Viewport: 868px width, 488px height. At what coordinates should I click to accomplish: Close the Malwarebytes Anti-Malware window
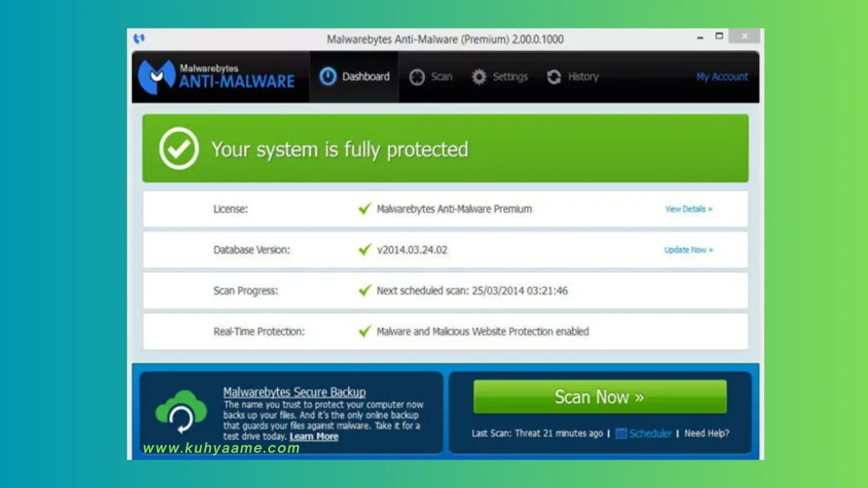[745, 37]
